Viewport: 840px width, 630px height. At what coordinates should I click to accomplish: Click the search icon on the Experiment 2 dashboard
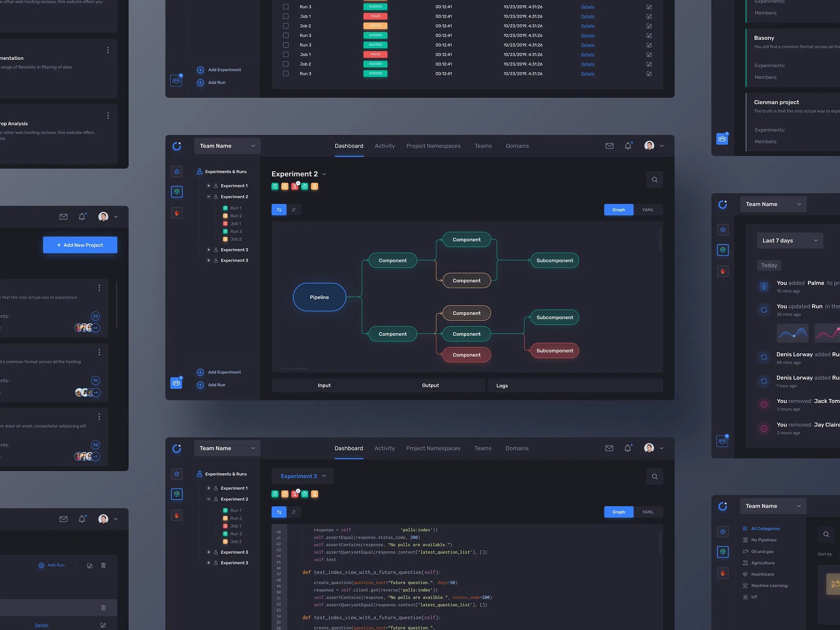[655, 180]
